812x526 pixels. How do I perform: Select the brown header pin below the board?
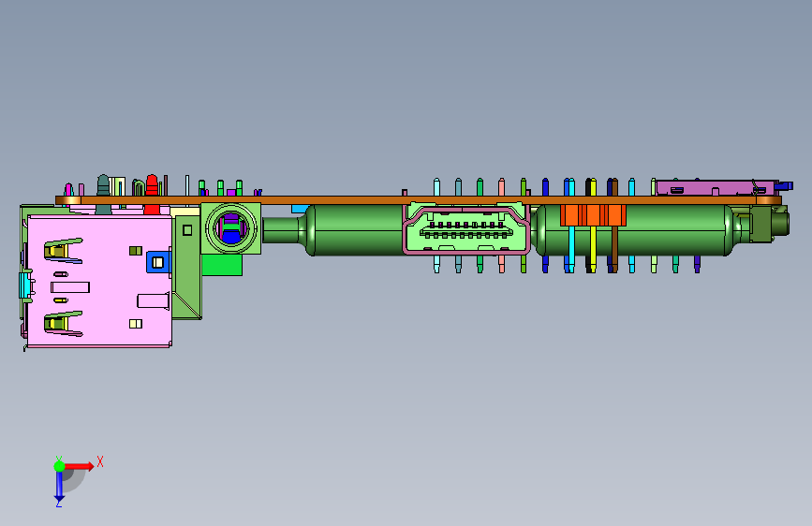[x=614, y=249]
